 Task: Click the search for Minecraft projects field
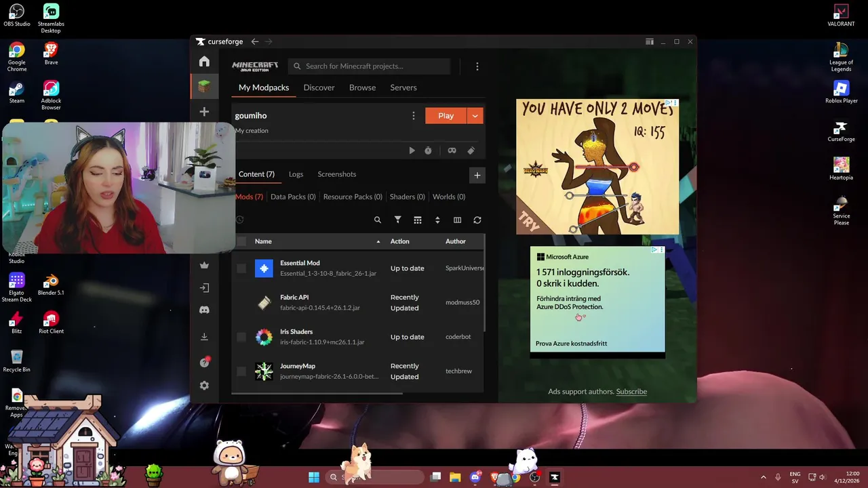pyautogui.click(x=370, y=66)
